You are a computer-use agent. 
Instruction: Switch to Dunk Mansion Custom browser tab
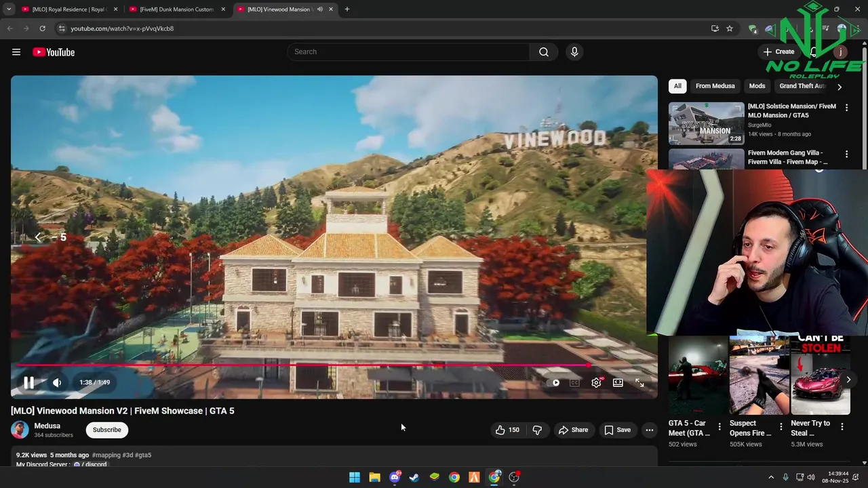176,9
